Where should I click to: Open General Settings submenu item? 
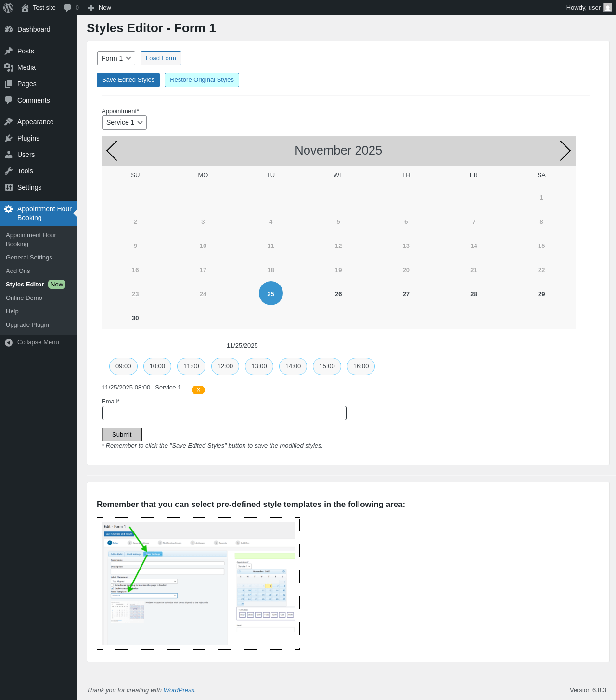pyautogui.click(x=29, y=258)
